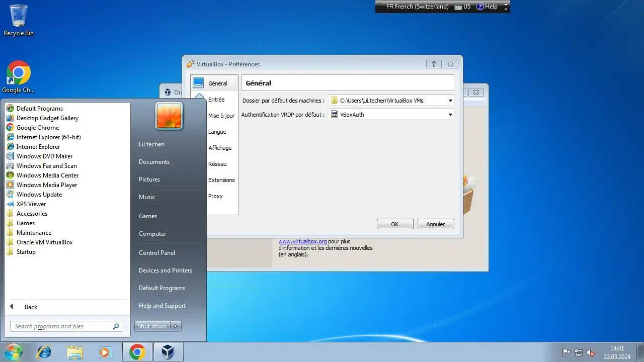Expand the Startup folder
The image size is (644, 362).
26,252
